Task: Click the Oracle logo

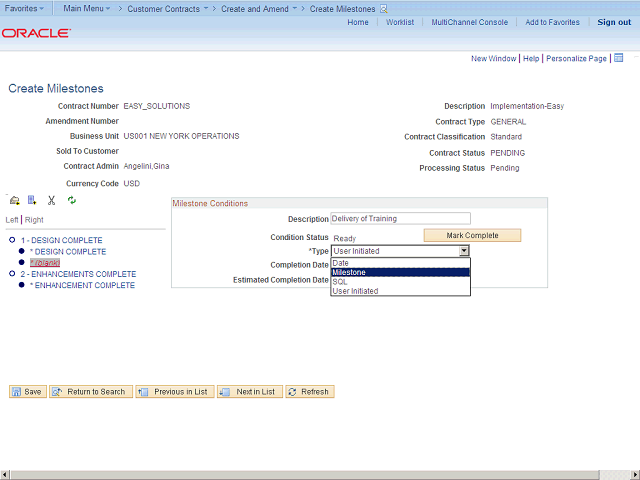Action: 36,33
